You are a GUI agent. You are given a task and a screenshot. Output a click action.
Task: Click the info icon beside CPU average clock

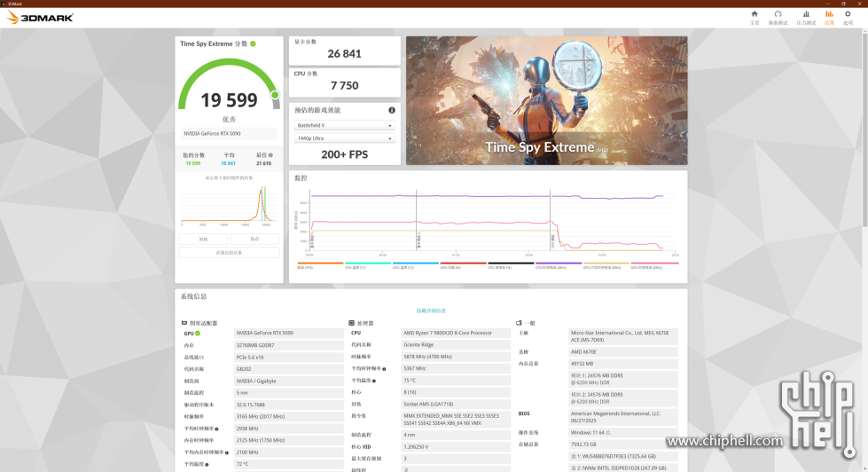point(384,369)
